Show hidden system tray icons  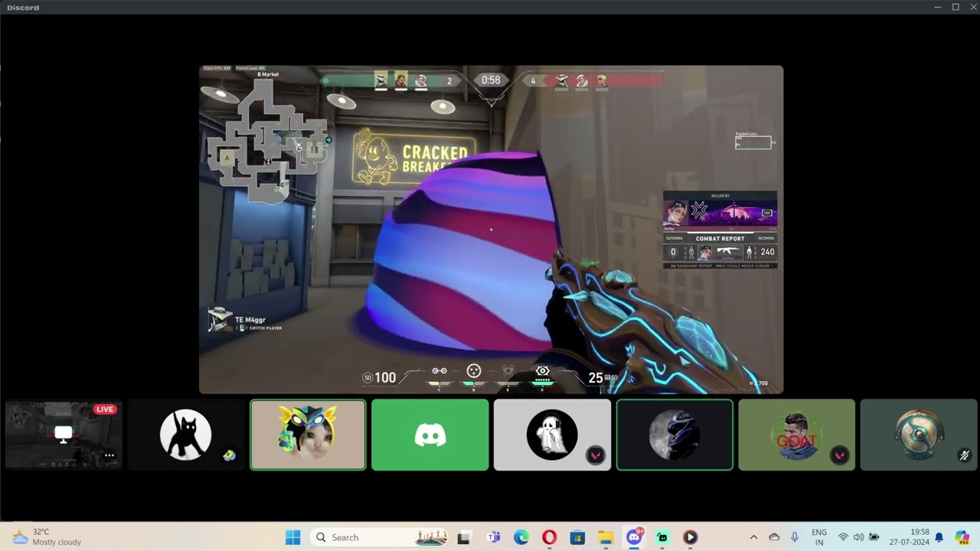(x=753, y=537)
